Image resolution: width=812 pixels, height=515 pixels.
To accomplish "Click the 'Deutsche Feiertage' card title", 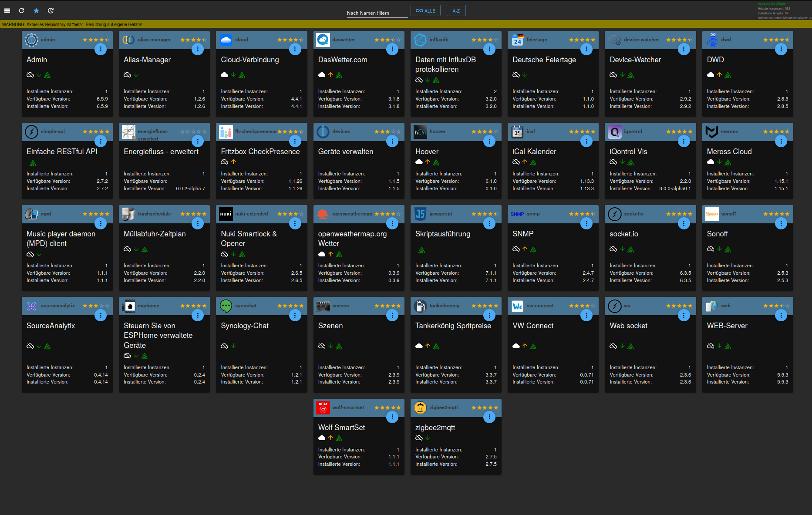I will click(544, 60).
